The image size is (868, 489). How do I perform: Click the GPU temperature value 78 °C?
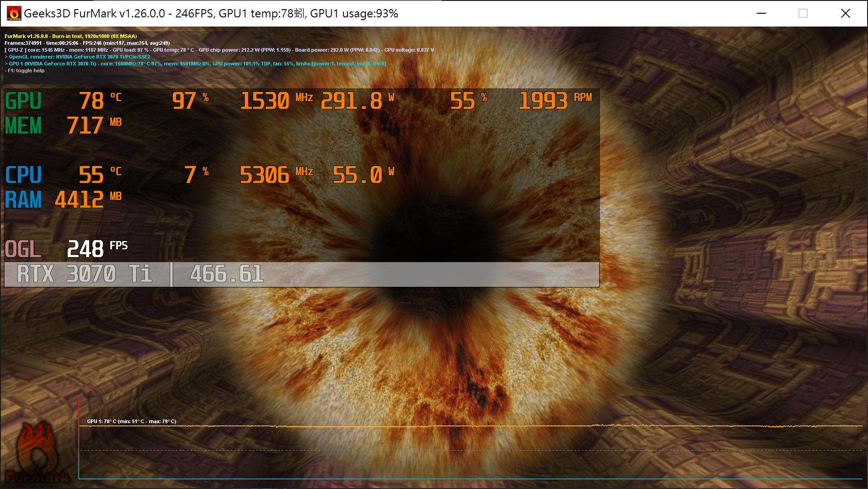coord(100,101)
